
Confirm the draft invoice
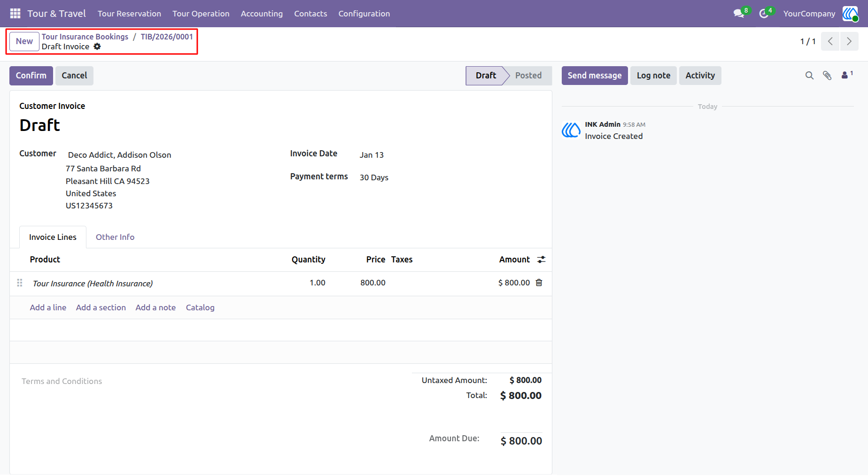point(31,76)
